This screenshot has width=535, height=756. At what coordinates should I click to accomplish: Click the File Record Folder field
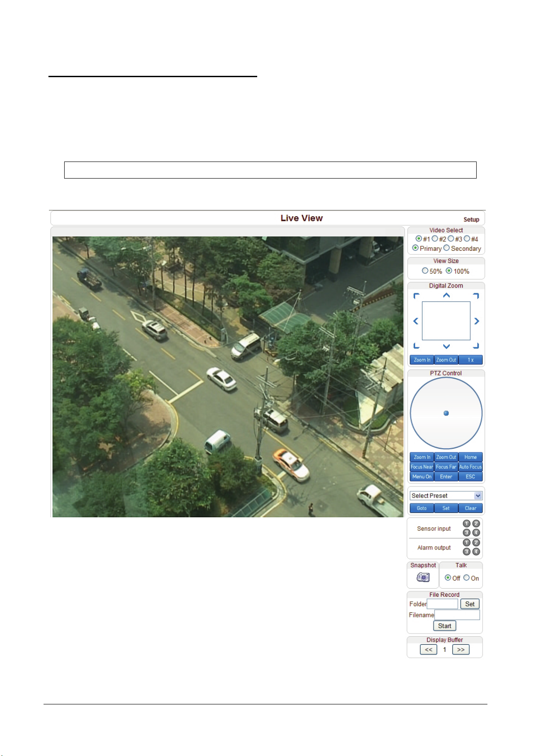442,604
